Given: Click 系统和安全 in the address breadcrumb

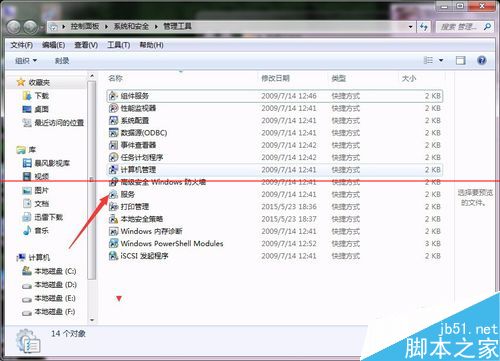Looking at the screenshot, I should (131, 26).
